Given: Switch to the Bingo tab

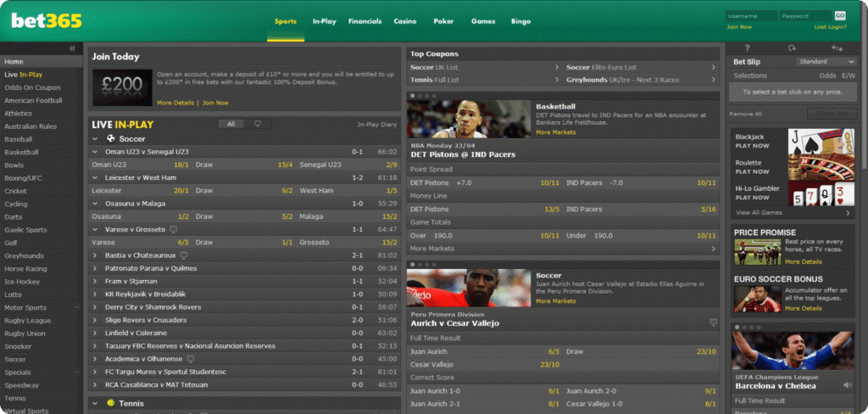Looking at the screenshot, I should pos(521,21).
